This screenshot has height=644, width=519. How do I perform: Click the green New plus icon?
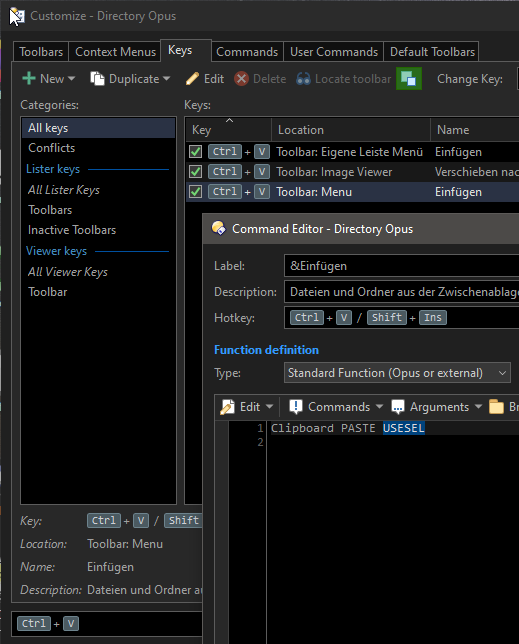(x=29, y=78)
